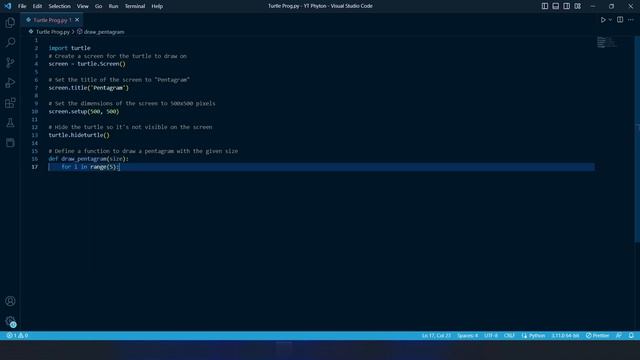Open the Selection menu

point(60,6)
